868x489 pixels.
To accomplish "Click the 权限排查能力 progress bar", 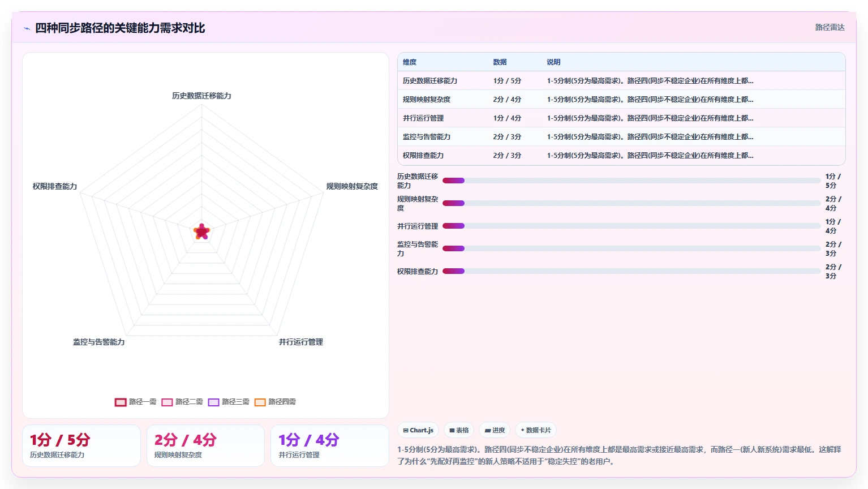I will (631, 271).
